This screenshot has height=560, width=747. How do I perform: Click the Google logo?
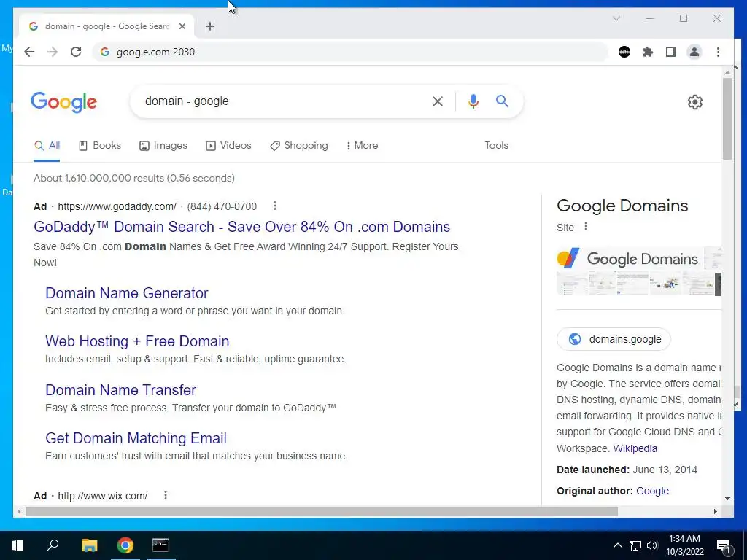click(x=64, y=102)
